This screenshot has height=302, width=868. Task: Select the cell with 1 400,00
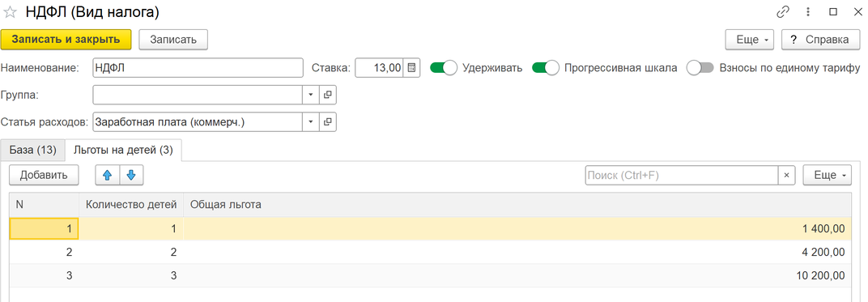[517, 228]
